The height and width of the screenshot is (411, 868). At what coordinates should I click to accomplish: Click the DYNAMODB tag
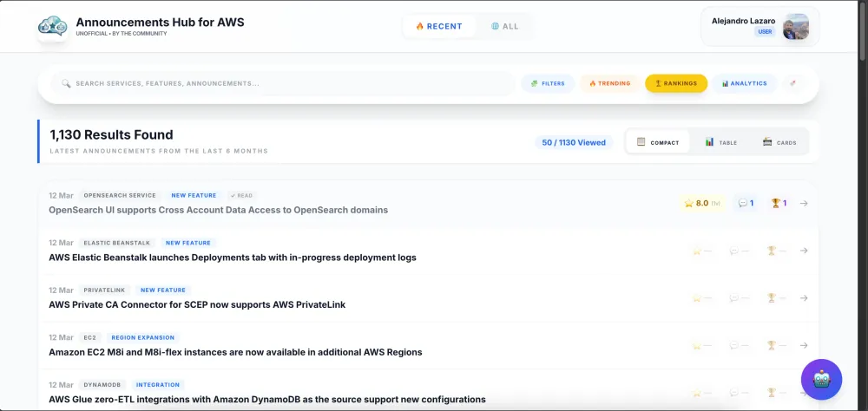point(102,384)
